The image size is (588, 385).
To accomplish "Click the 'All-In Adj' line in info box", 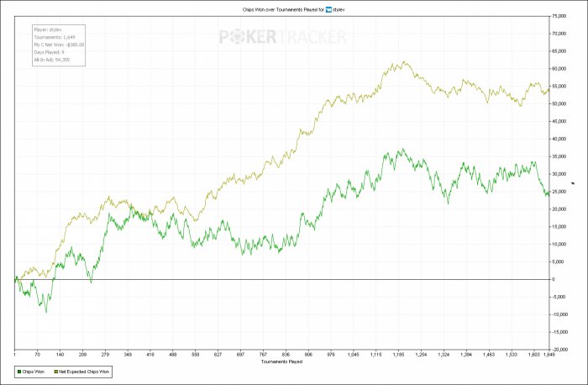I will (52, 60).
